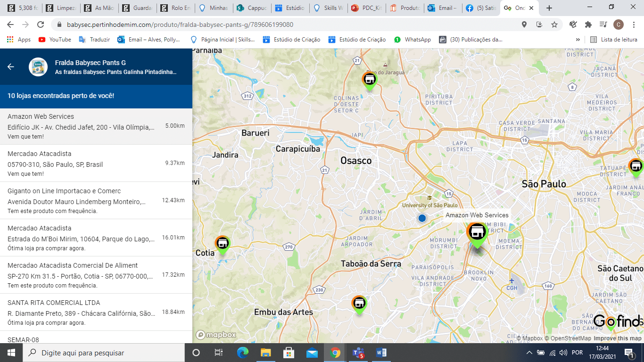Click Chrome's back navigation button
This screenshot has width=644, height=362.
[10, 25]
